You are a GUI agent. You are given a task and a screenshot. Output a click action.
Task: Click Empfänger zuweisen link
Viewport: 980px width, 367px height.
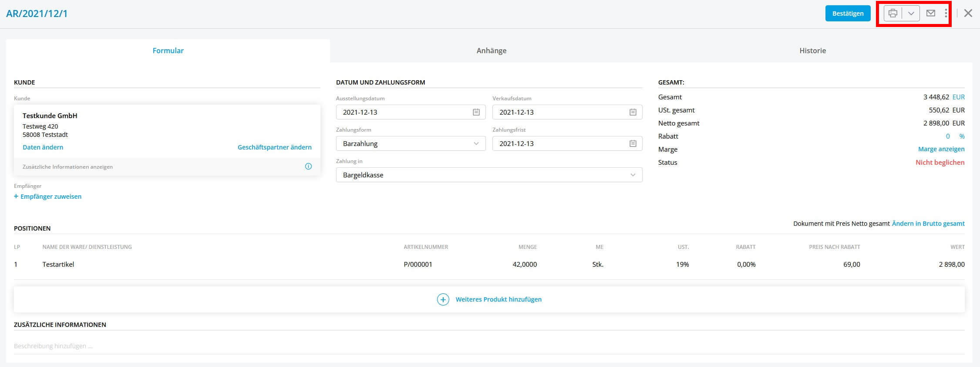[48, 197]
